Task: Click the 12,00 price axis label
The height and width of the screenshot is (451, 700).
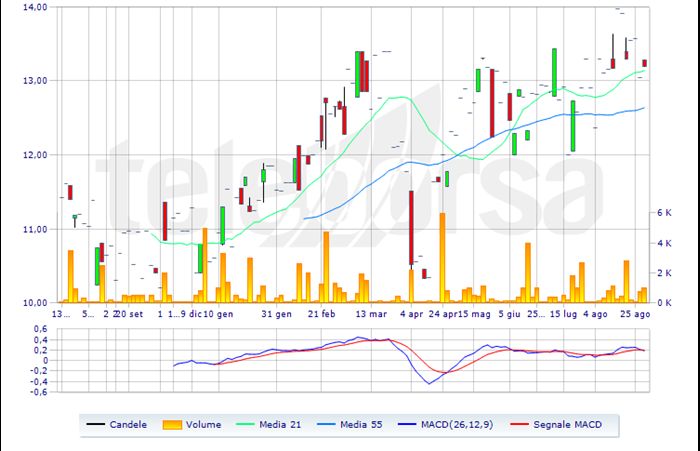Action: pos(35,155)
